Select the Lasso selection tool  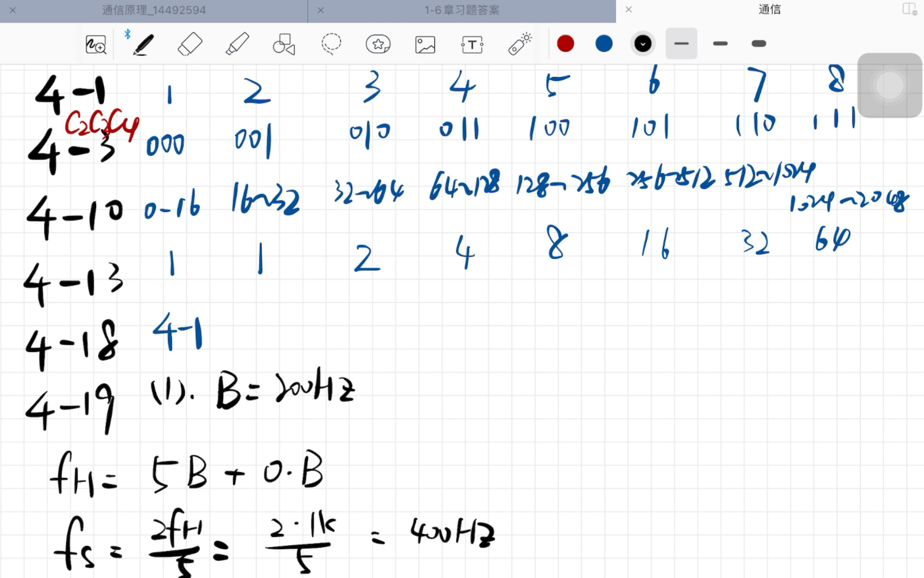tap(331, 44)
